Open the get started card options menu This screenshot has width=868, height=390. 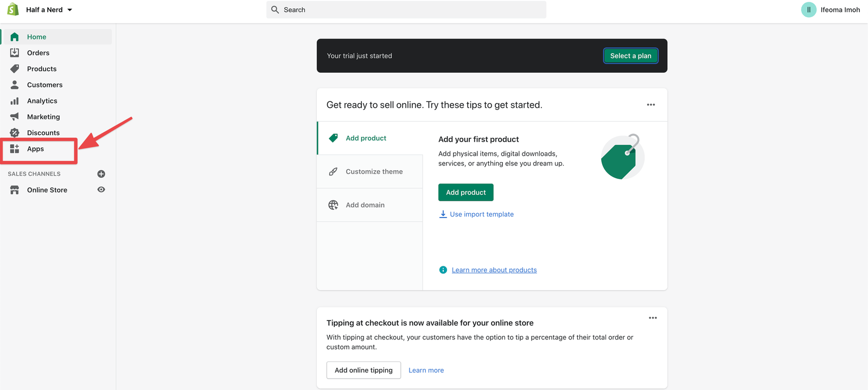tap(651, 105)
